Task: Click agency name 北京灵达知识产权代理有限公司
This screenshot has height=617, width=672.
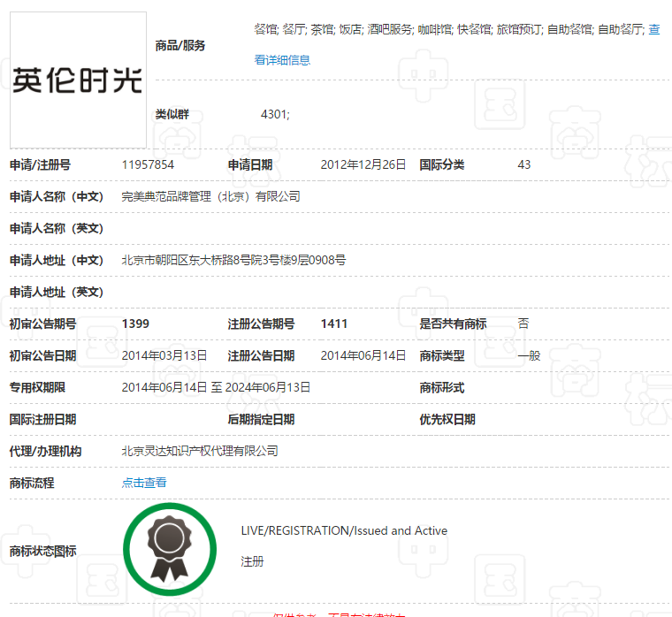Action: [x=200, y=451]
